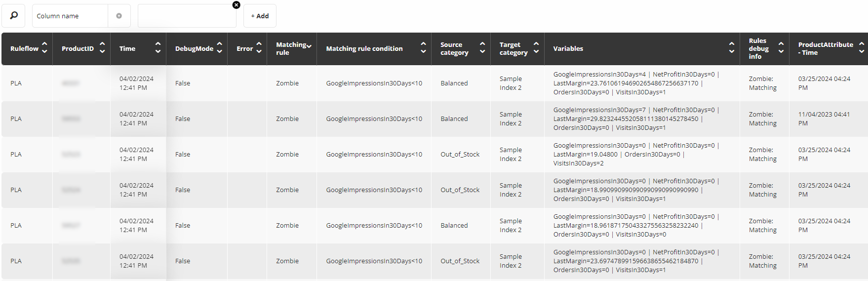Clear the Column name field
Viewport: 868px width, 281px height.
click(x=119, y=16)
